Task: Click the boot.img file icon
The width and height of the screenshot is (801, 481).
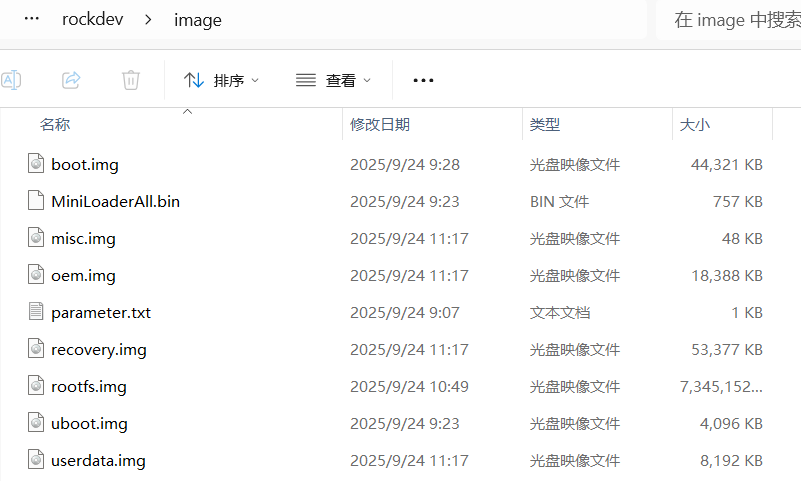Action: [36, 164]
